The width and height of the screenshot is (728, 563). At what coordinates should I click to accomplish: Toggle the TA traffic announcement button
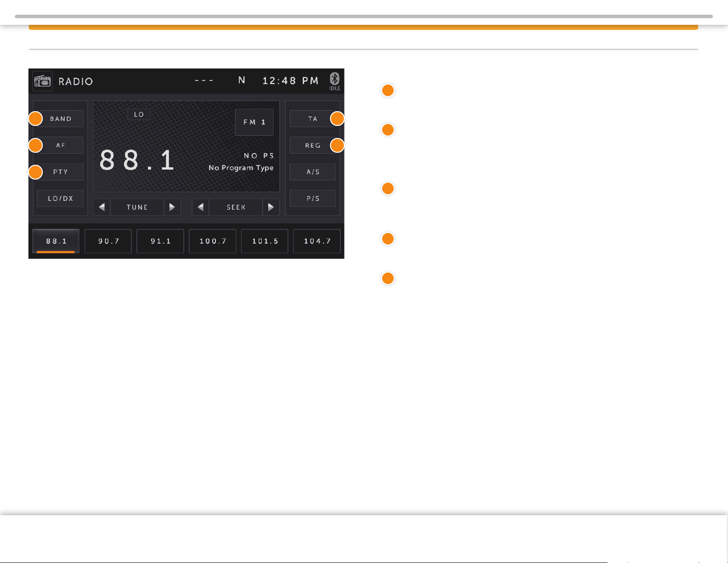[313, 119]
